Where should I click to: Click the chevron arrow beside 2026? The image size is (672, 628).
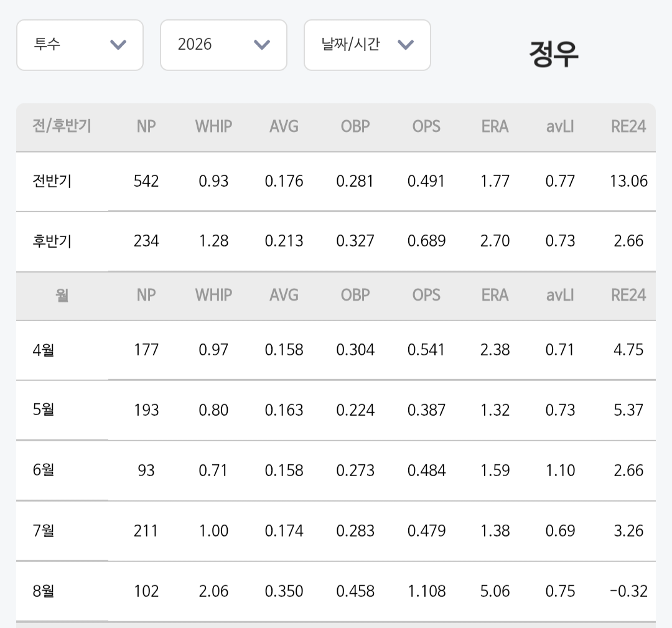pos(262,45)
